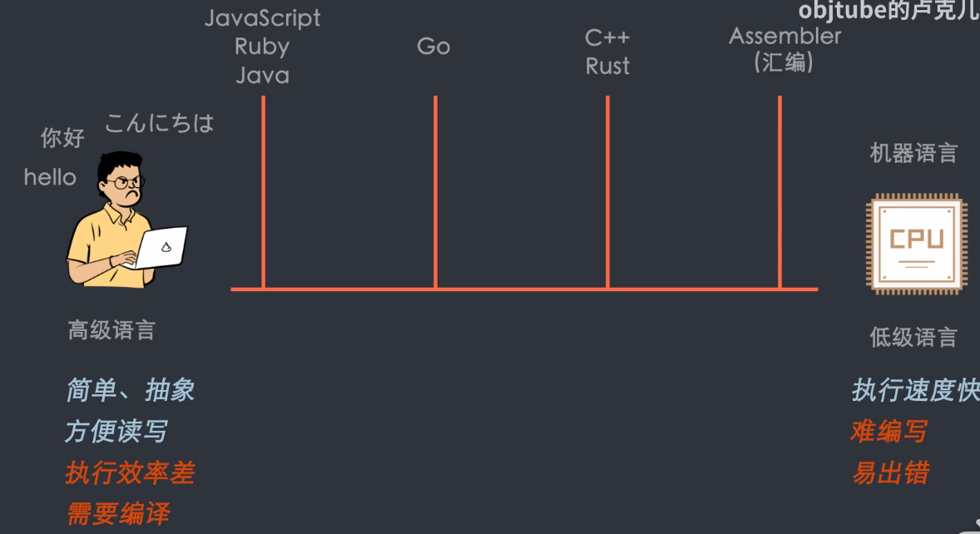Click the programmer's glasses

127,182
